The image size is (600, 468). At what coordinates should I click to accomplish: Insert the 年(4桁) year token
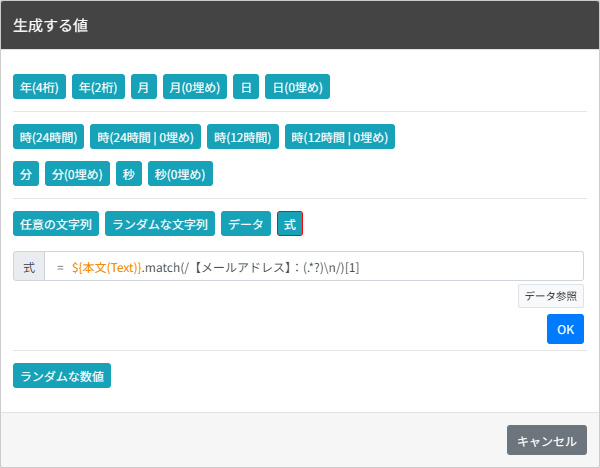39,87
